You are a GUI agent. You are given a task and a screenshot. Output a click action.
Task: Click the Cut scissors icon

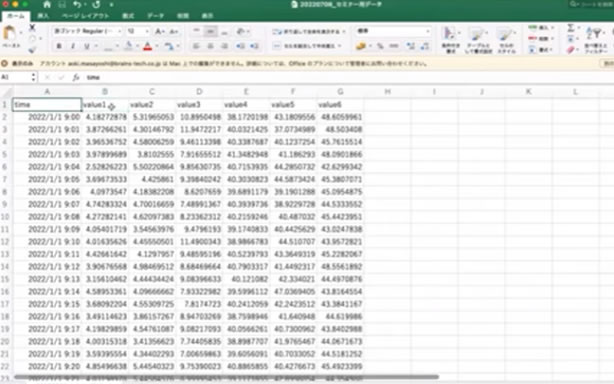tap(32, 27)
